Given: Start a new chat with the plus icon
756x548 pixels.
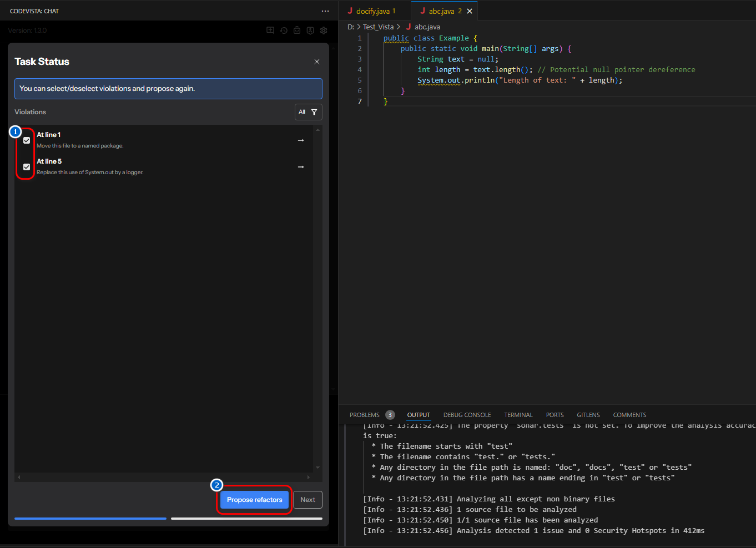Looking at the screenshot, I should click(x=270, y=31).
